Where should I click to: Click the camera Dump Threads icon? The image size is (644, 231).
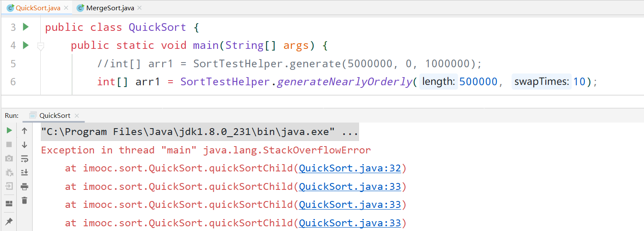[x=9, y=159]
